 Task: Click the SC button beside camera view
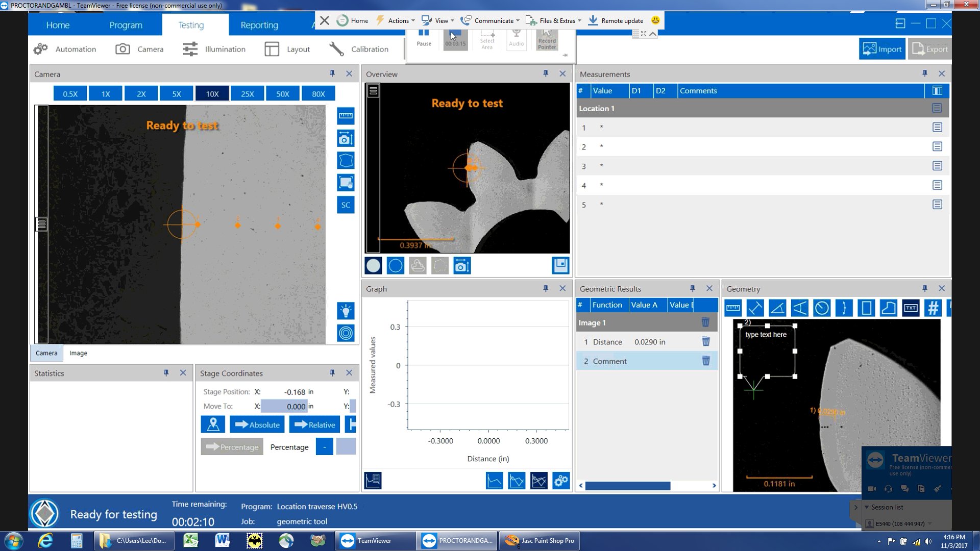pyautogui.click(x=346, y=205)
